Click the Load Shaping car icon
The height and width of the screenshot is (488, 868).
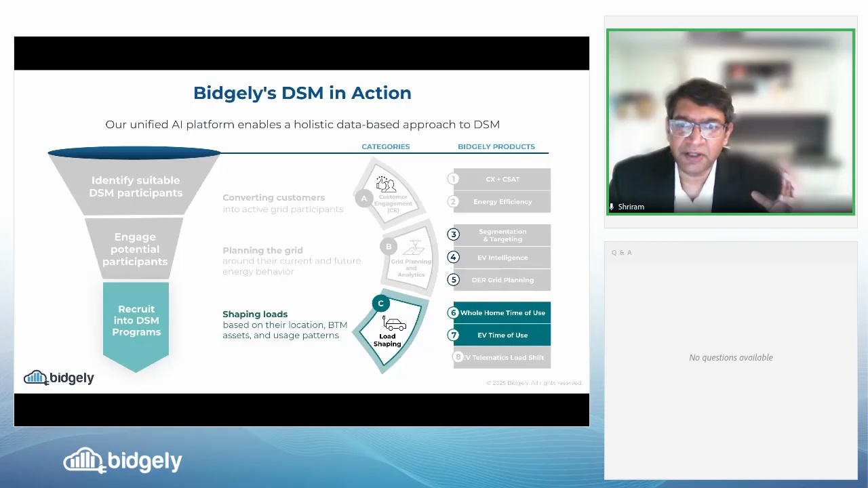pos(393,323)
